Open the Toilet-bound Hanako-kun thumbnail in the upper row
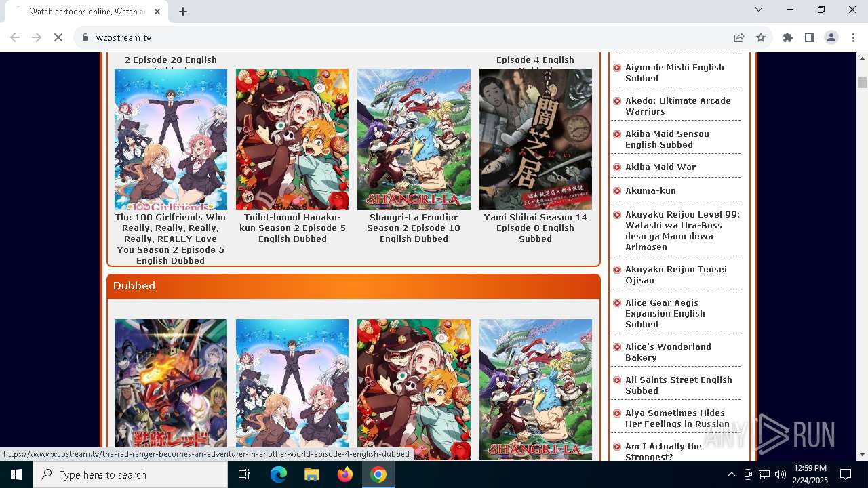868x488 pixels. pyautogui.click(x=292, y=140)
